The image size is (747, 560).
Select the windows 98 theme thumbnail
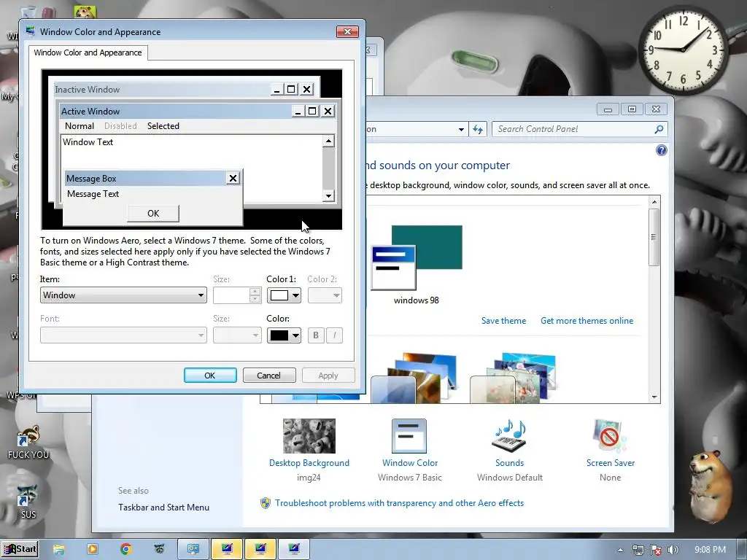pyautogui.click(x=417, y=257)
